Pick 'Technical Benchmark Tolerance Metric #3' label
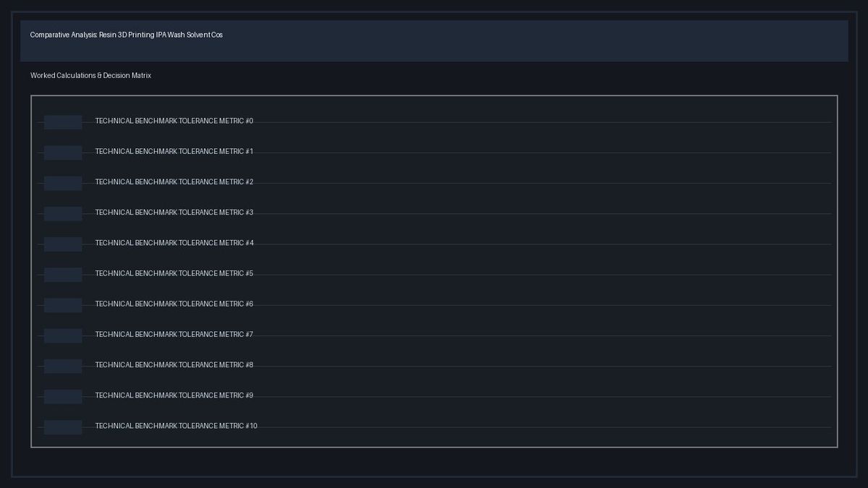The image size is (868, 488). (x=174, y=212)
